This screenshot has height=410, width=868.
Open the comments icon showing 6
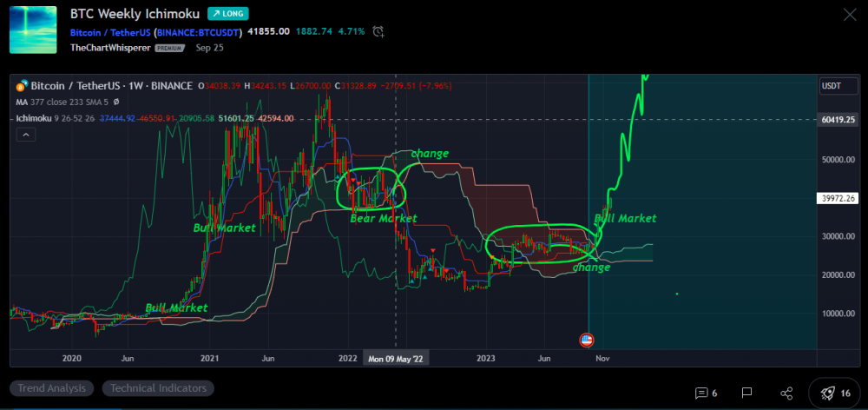[706, 393]
